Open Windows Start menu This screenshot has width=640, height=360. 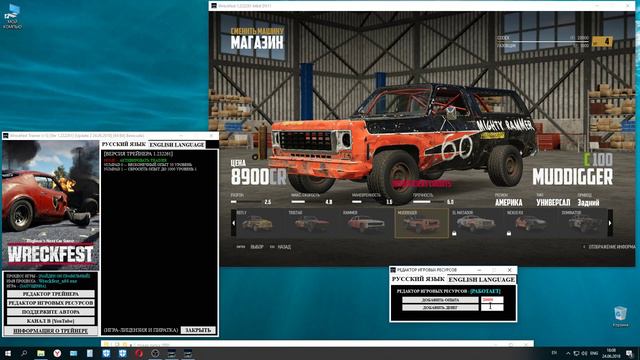pyautogui.click(x=8, y=353)
